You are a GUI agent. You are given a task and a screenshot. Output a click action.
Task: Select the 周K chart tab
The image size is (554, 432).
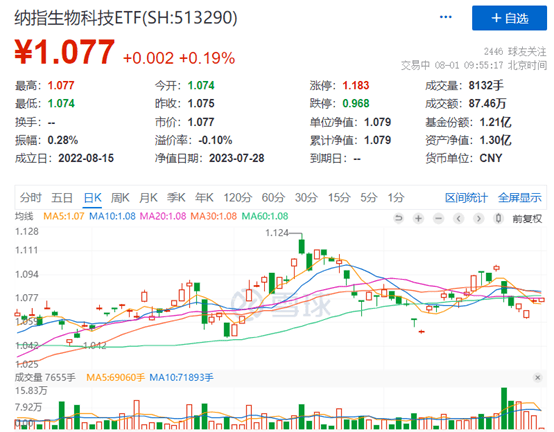[120, 197]
